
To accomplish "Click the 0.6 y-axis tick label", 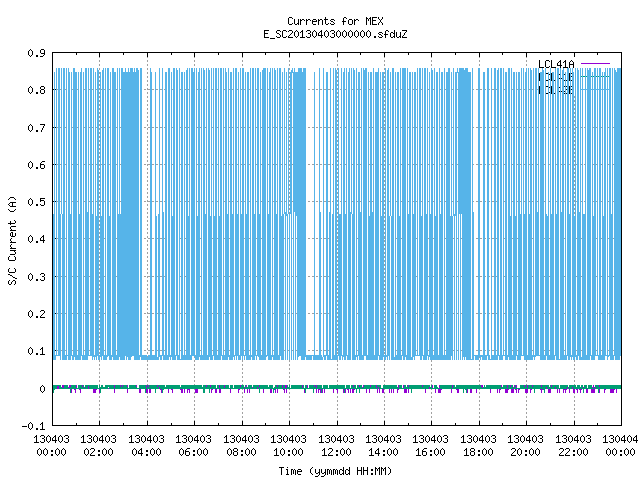I will [x=36, y=165].
